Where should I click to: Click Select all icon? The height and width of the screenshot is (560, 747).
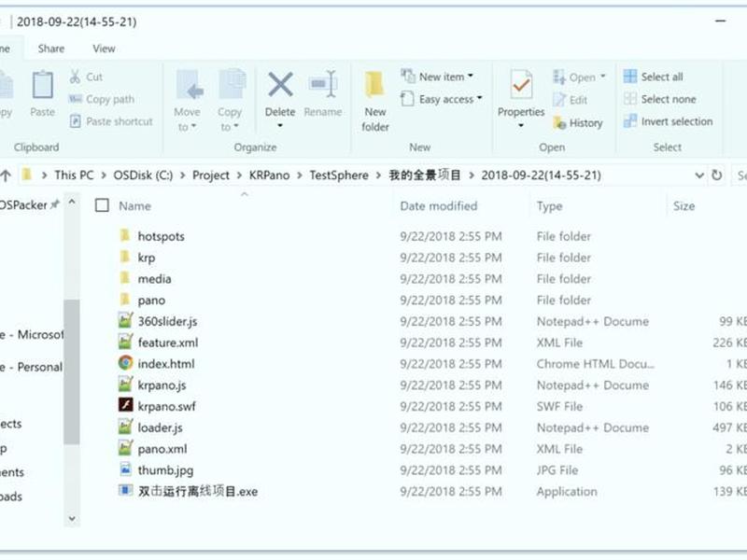tap(629, 77)
